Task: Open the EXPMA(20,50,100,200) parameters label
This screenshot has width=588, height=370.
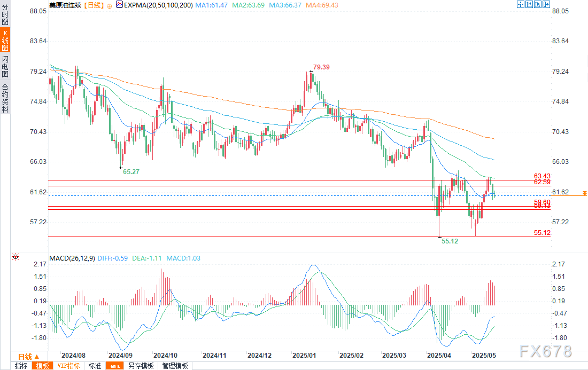Action: pyautogui.click(x=158, y=5)
